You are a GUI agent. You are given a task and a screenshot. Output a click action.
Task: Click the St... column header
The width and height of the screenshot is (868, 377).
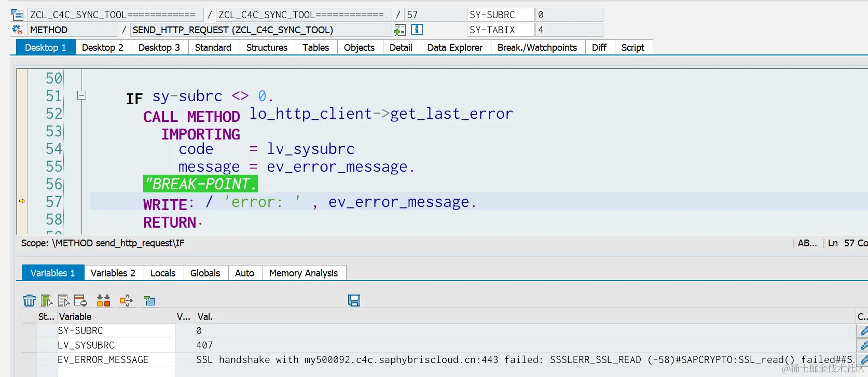tap(46, 316)
